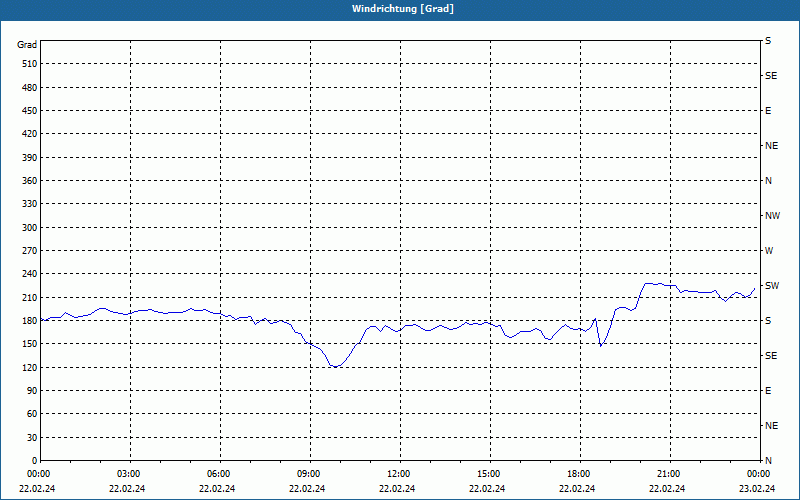Click the '480' axis value
800x500 pixels.
click(x=31, y=88)
